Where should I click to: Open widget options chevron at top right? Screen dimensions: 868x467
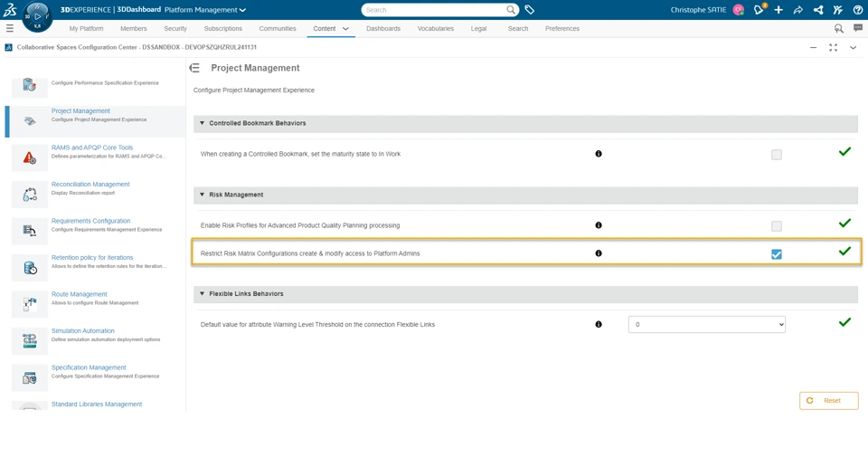coord(853,48)
